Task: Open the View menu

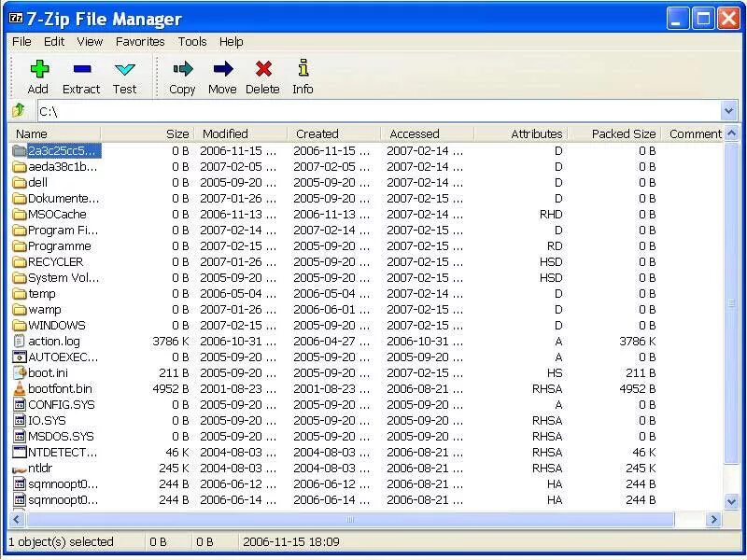Action: point(90,42)
